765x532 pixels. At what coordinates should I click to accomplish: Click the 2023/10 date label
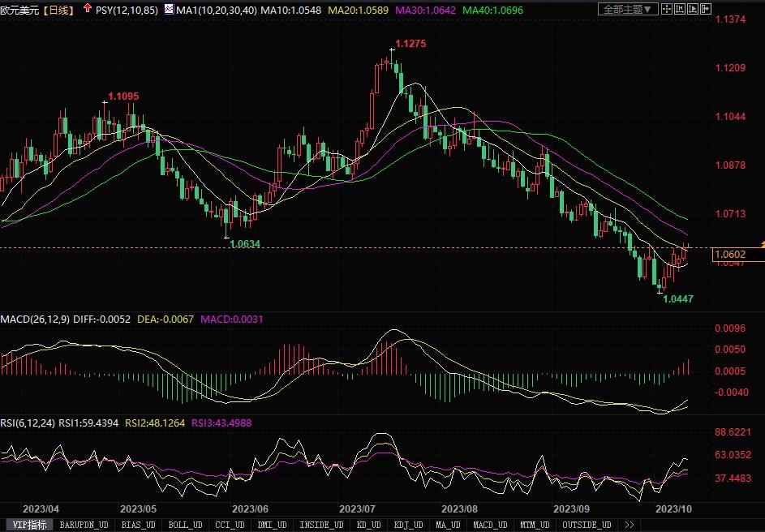coord(673,509)
